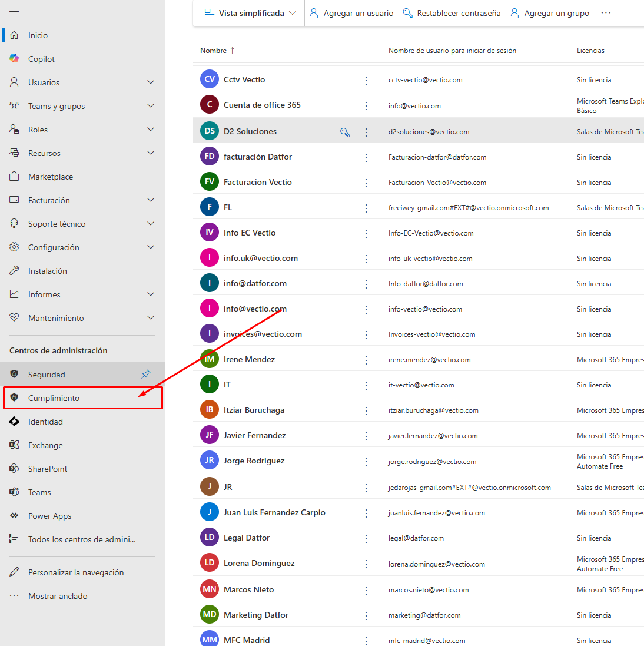
Task: Open more actions for D2 Soluciones
Action: pos(366,132)
